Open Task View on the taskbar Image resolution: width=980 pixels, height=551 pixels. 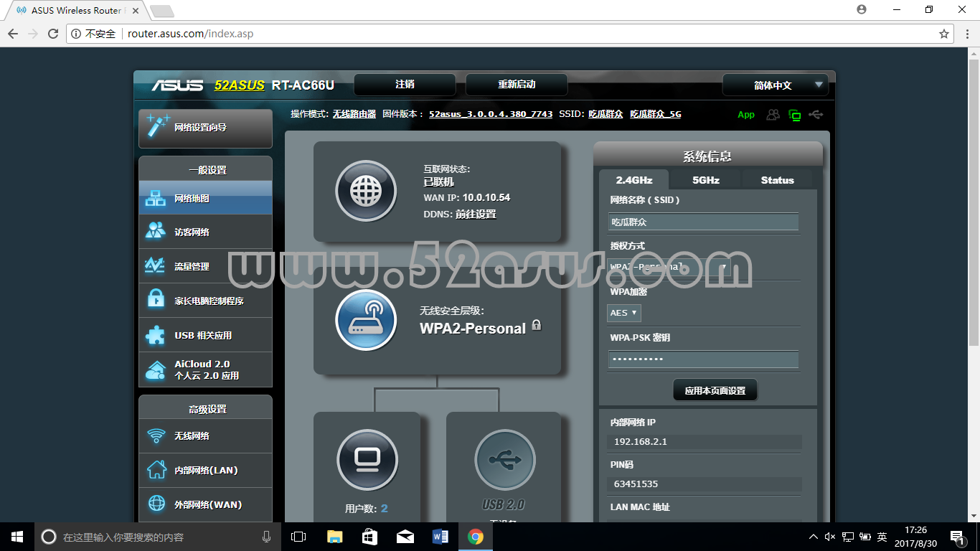[298, 537]
